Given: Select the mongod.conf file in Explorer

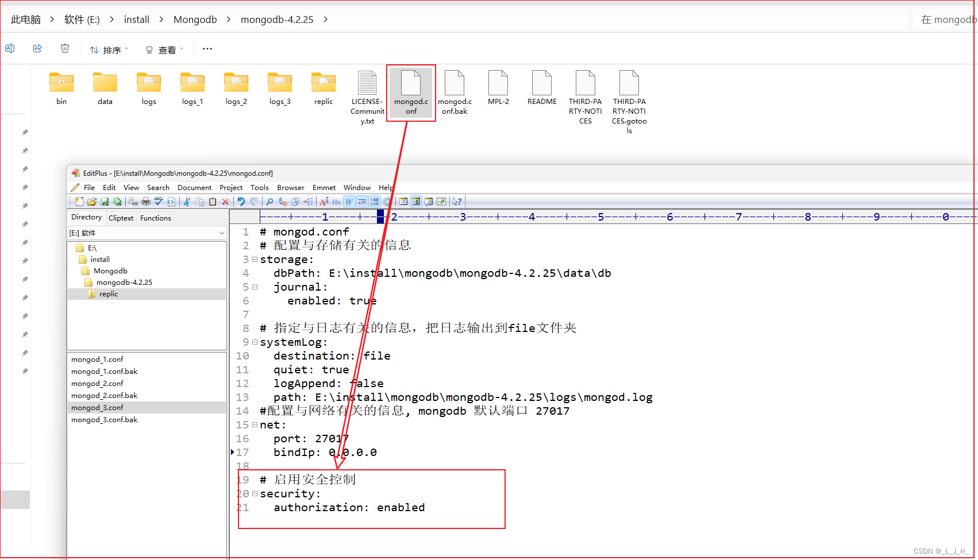Looking at the screenshot, I should 411,92.
